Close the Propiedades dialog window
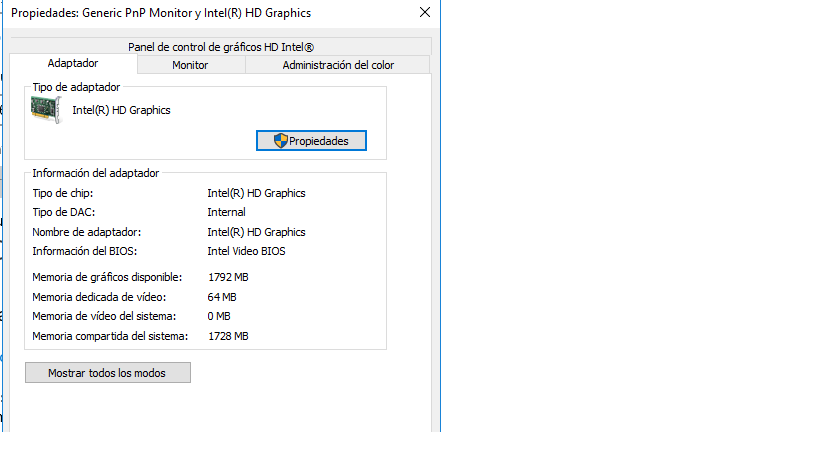 pyautogui.click(x=425, y=13)
